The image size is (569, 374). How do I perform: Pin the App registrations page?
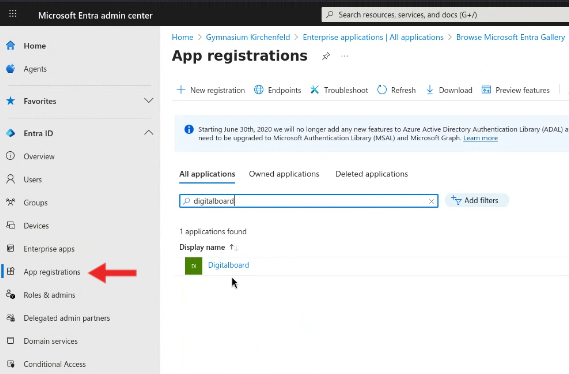coord(326,56)
